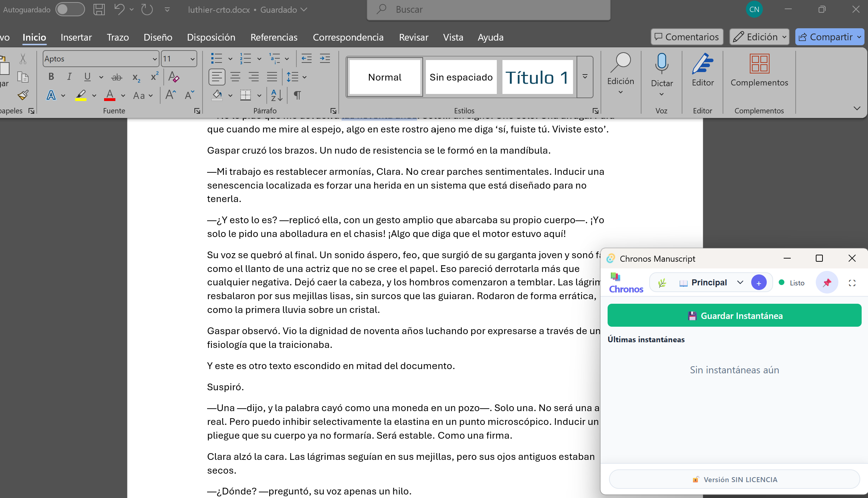Click Guardar Instantánea in Chronos Manuscript
This screenshot has width=868, height=498.
coord(734,315)
